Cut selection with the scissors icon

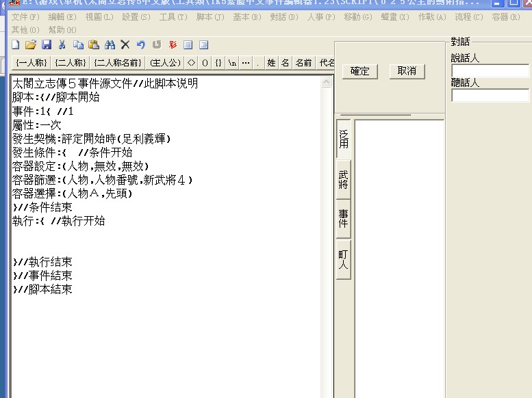coord(62,44)
